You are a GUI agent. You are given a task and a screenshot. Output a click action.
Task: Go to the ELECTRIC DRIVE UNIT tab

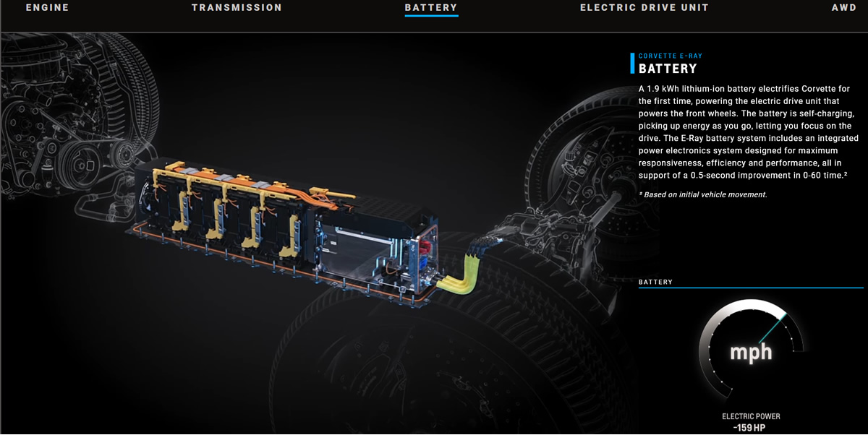644,8
